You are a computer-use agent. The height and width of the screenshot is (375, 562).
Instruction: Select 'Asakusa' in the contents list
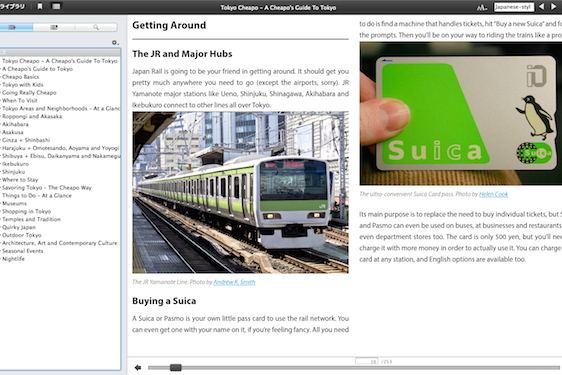[13, 132]
